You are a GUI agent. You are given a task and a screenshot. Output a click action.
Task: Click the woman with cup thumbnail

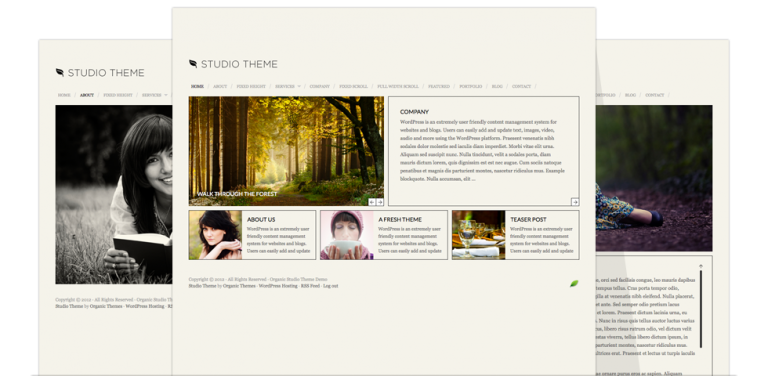347,235
